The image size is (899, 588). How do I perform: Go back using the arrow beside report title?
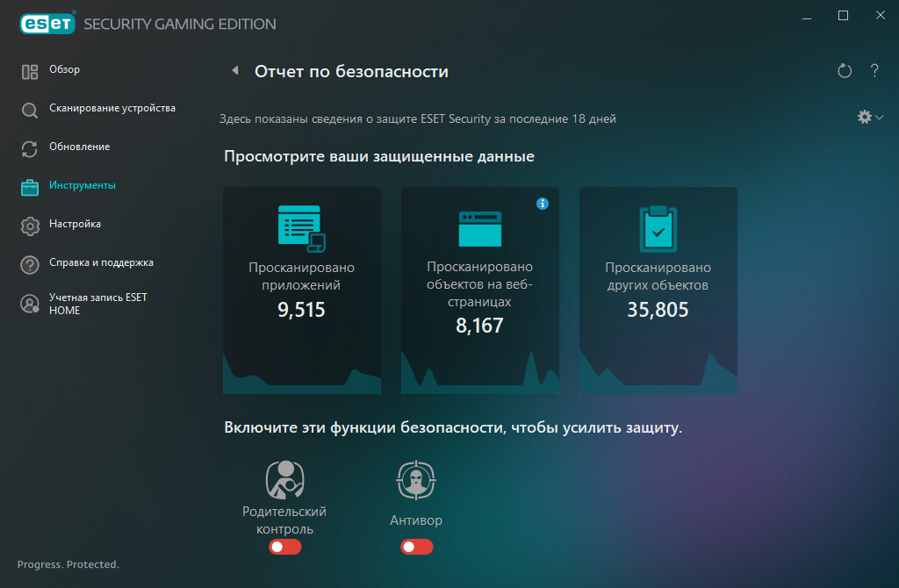tap(235, 70)
